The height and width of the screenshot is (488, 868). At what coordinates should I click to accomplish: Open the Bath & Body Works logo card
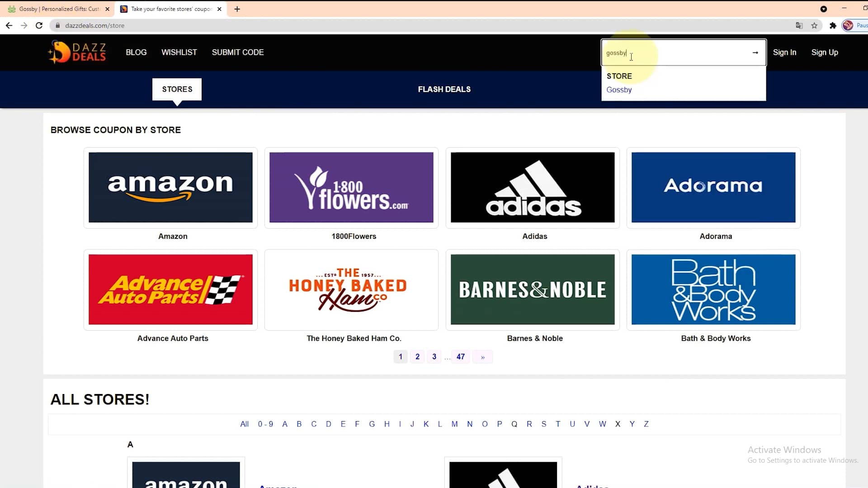coord(713,290)
